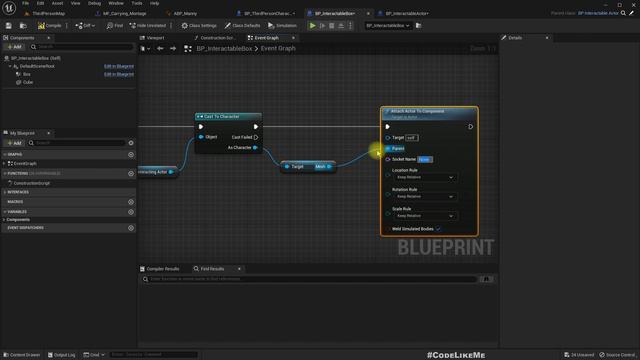Add a new graph with Graphs plus icon

[131, 155]
